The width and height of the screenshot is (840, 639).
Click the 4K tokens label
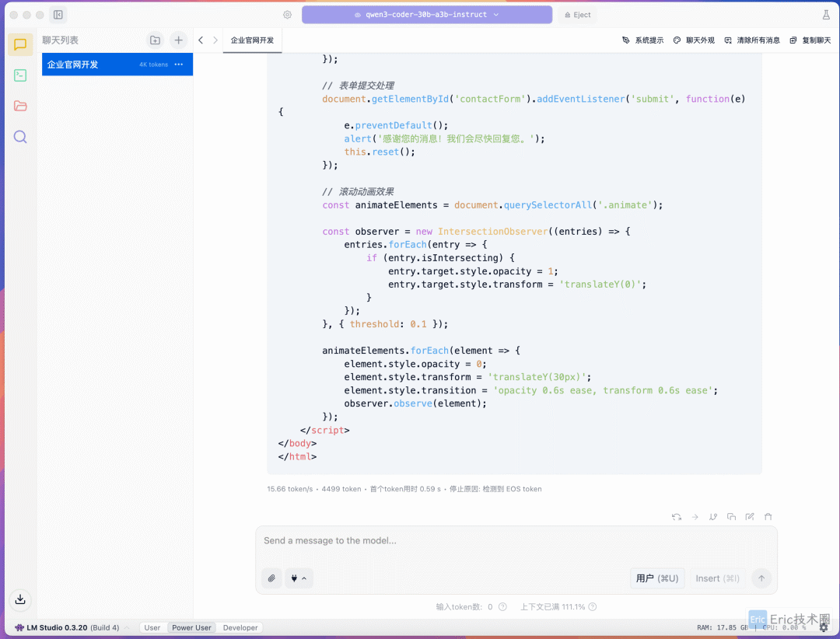click(154, 65)
